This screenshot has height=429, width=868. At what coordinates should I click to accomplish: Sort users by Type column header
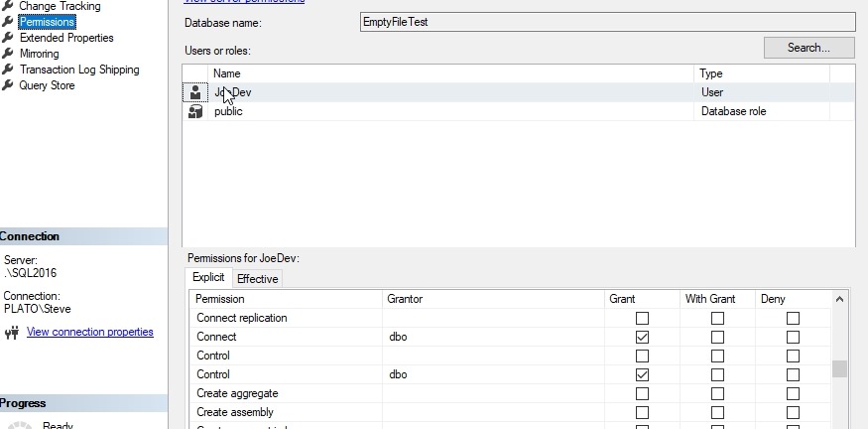tap(761, 73)
